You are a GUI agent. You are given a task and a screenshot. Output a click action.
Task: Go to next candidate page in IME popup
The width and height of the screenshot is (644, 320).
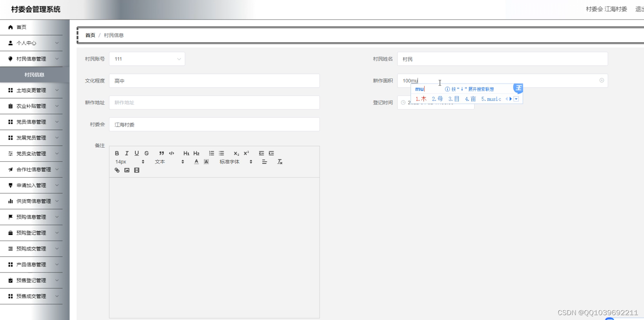tap(510, 99)
